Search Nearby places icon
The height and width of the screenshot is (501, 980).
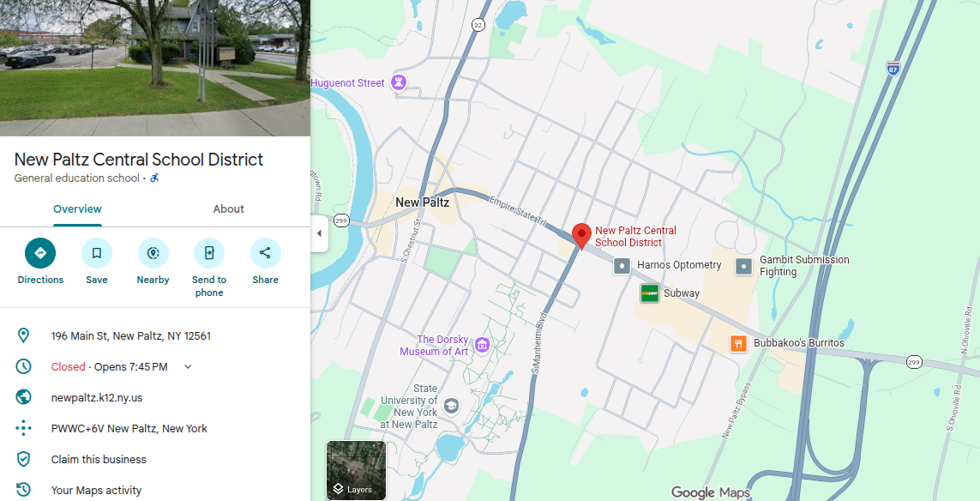point(153,253)
